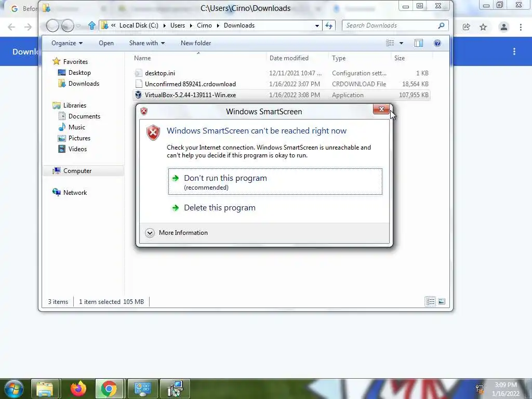Image resolution: width=532 pixels, height=399 pixels.
Task: Open Explorer help question mark icon
Action: pyautogui.click(x=437, y=43)
